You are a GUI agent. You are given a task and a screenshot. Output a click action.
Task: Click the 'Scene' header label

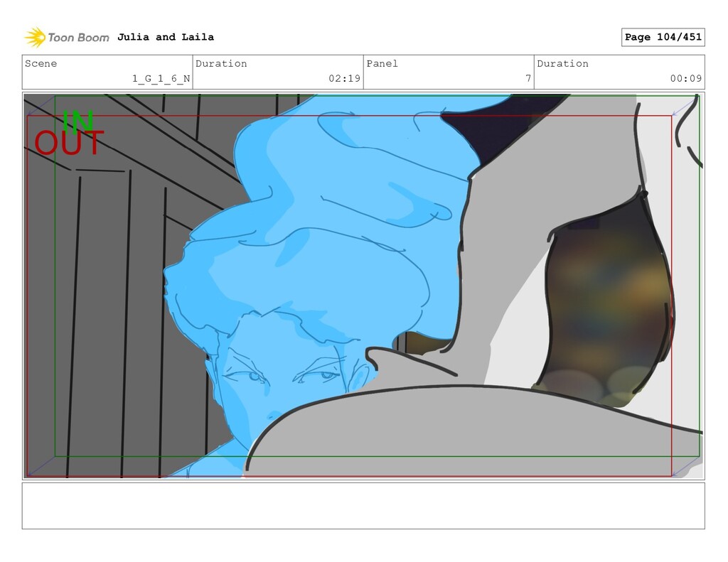pyautogui.click(x=41, y=63)
